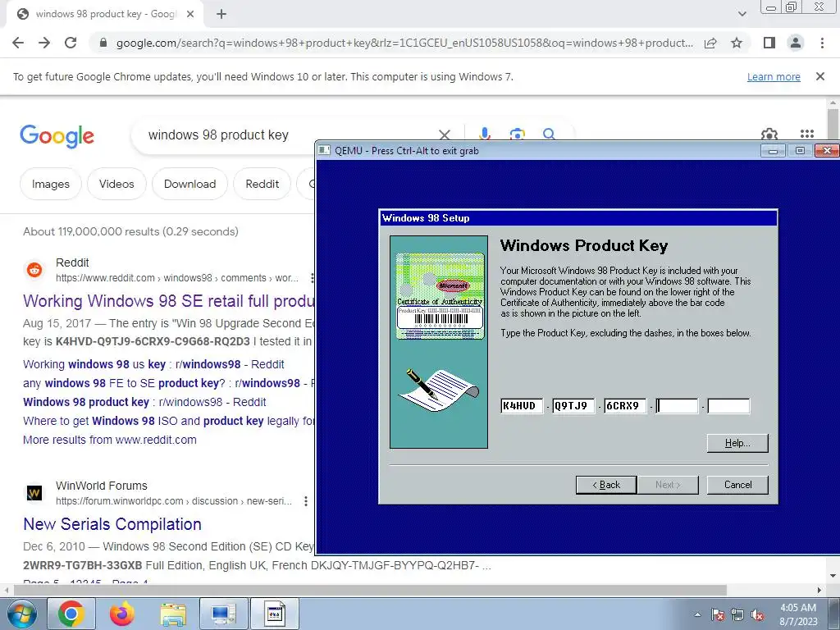Image resolution: width=840 pixels, height=630 pixels.
Task: Click in the Google search field
Action: tap(290, 135)
